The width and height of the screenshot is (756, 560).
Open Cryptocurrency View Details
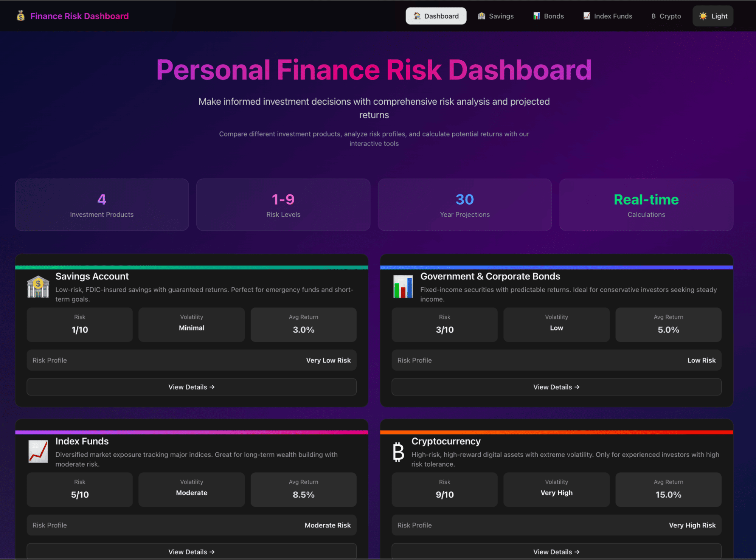[556, 552]
